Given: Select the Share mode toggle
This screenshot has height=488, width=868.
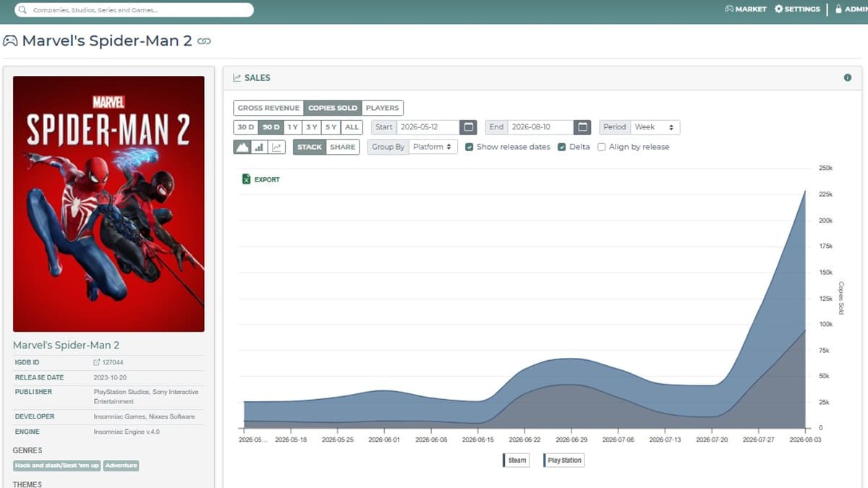Looking at the screenshot, I should (343, 147).
